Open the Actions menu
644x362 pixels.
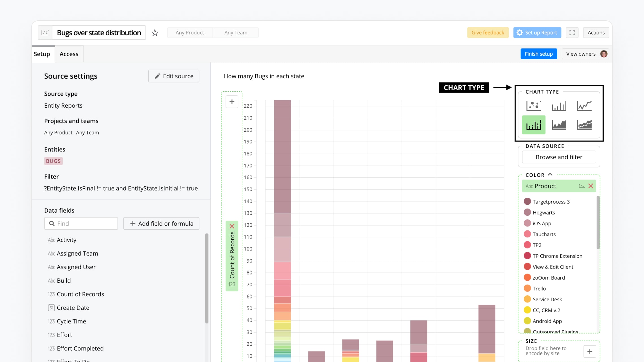[x=596, y=32]
